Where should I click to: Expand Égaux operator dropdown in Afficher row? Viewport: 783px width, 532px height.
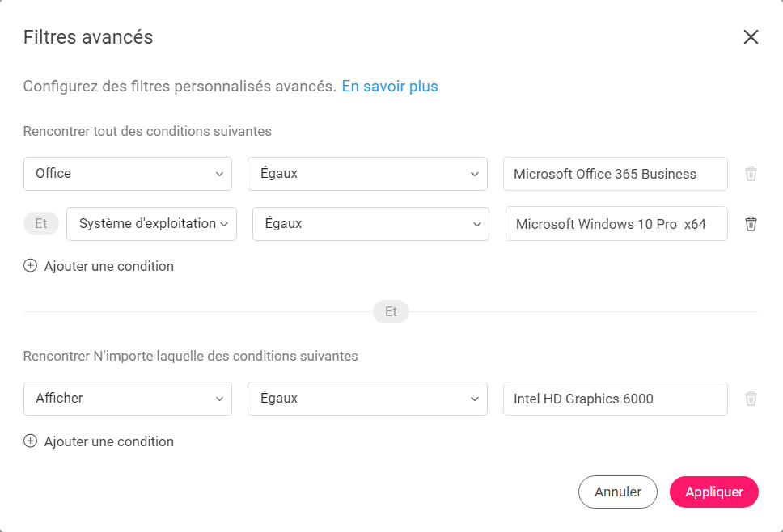pyautogui.click(x=367, y=399)
